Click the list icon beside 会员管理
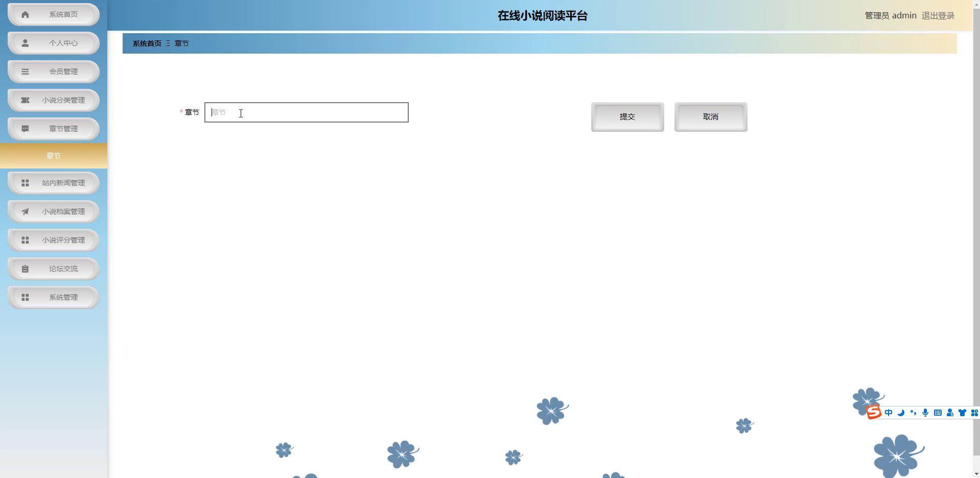Screen dimensions: 980x478 point(25,71)
